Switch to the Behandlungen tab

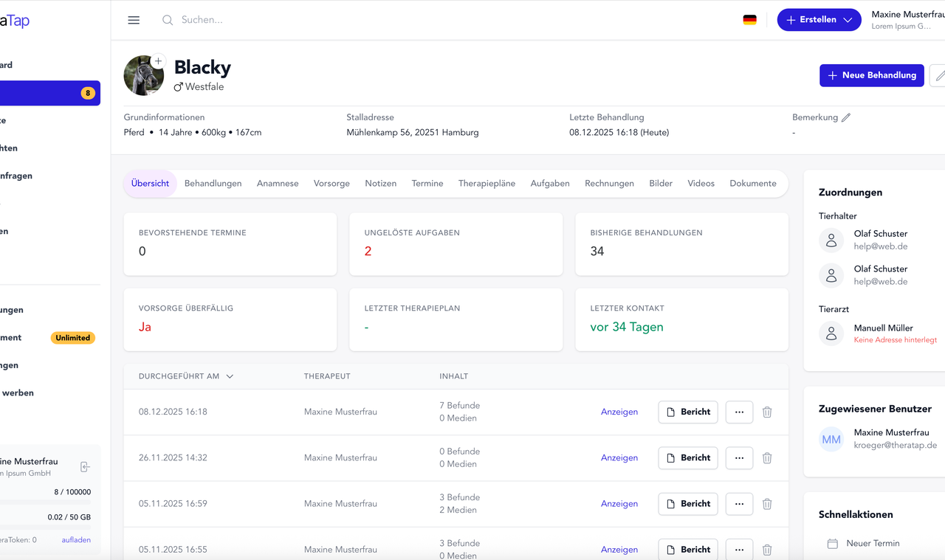tap(213, 183)
